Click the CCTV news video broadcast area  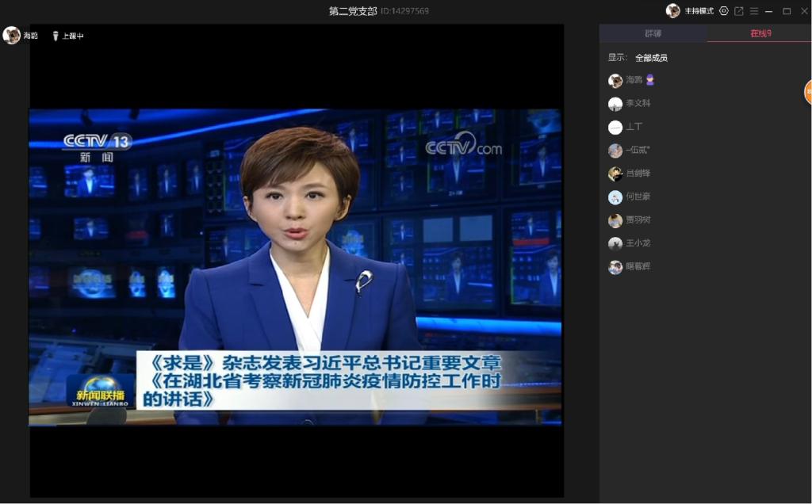pyautogui.click(x=295, y=266)
